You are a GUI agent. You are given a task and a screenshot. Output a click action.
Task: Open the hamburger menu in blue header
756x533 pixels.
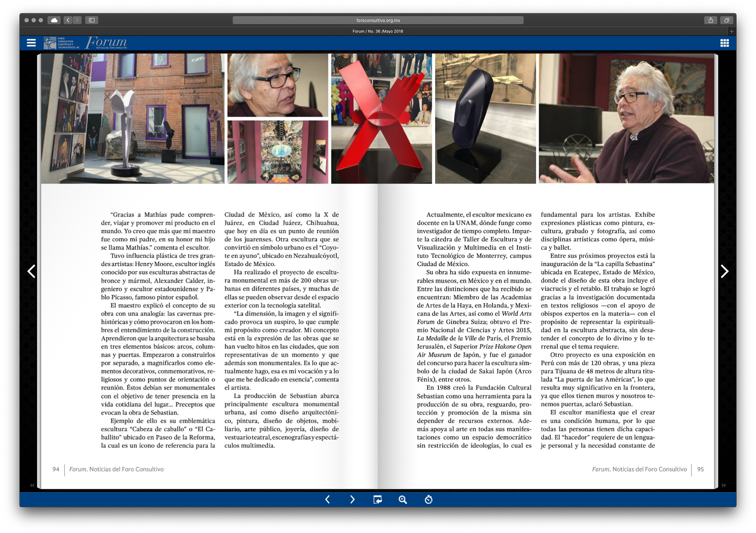pos(31,43)
